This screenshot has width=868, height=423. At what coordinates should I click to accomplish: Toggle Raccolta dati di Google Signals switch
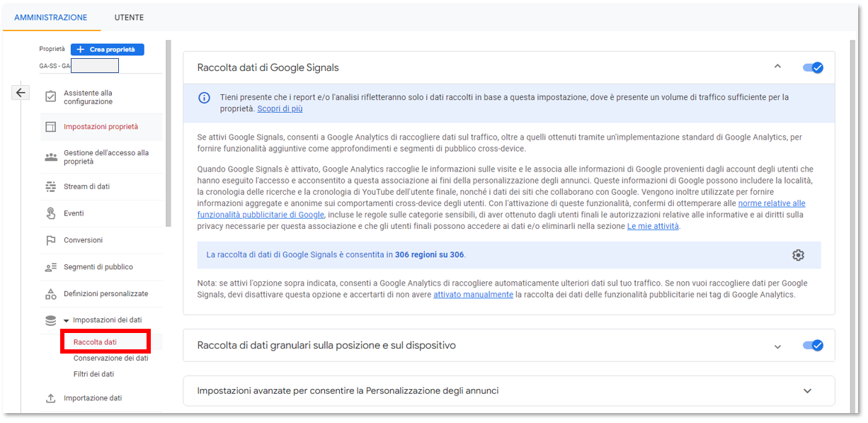(x=813, y=67)
